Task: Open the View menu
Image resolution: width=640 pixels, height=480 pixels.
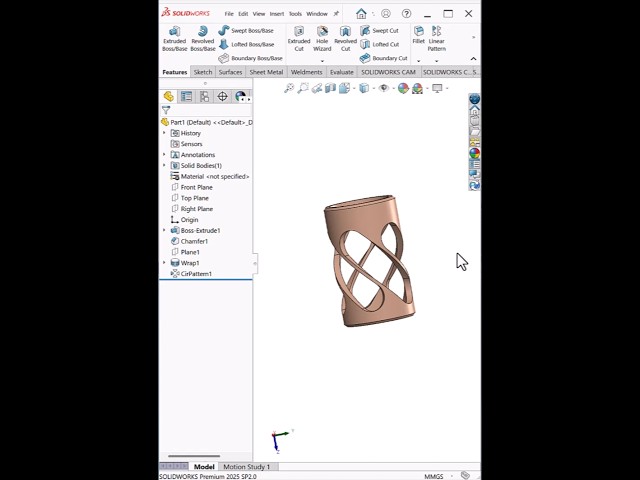Action: coord(259,14)
